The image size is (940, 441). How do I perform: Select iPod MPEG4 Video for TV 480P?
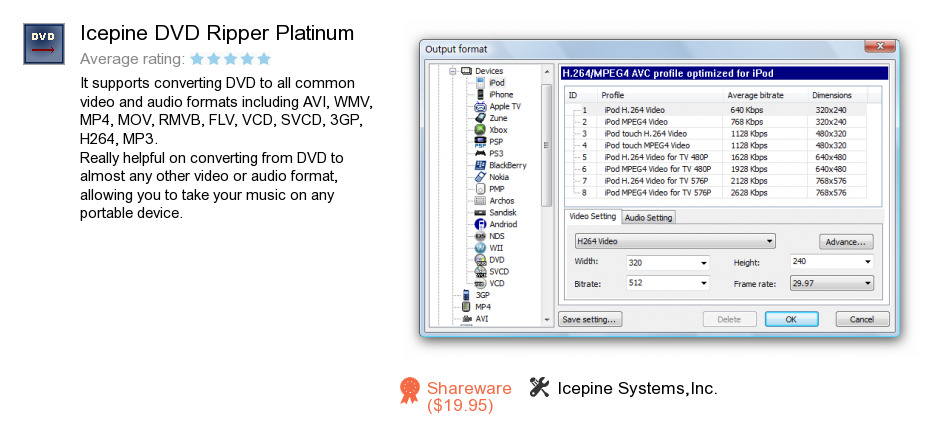pyautogui.click(x=716, y=169)
